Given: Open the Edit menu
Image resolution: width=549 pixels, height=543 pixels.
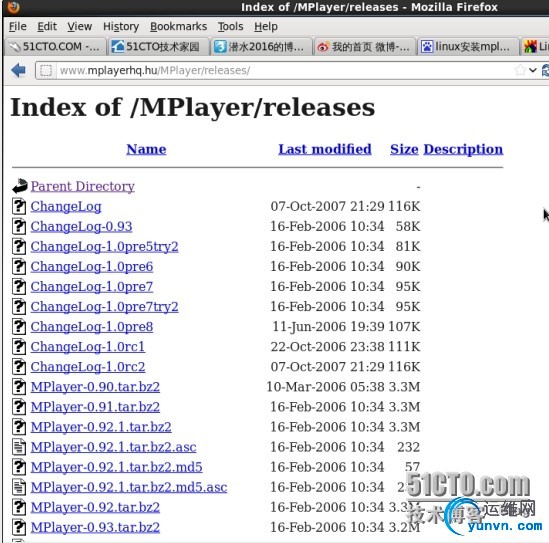Looking at the screenshot, I should tap(47, 27).
